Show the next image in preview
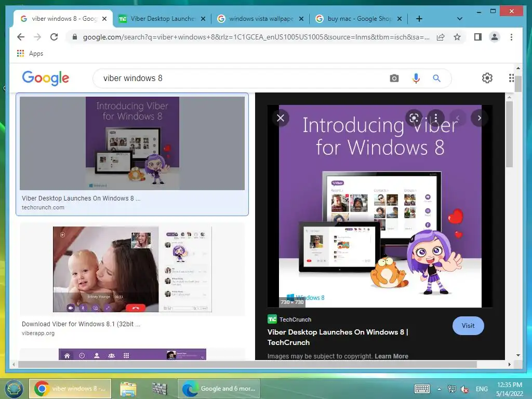Viewport: 532px width, 399px height. click(x=479, y=118)
